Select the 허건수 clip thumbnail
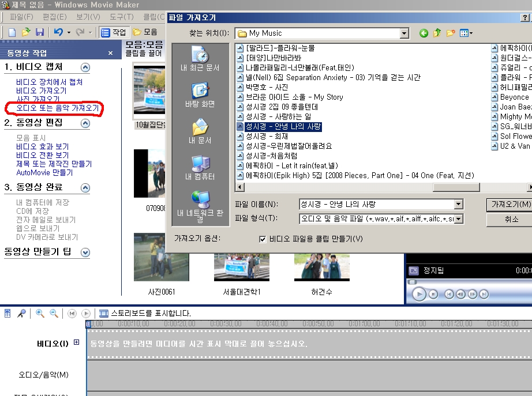Viewport: 532px width, 396px height. [321, 267]
